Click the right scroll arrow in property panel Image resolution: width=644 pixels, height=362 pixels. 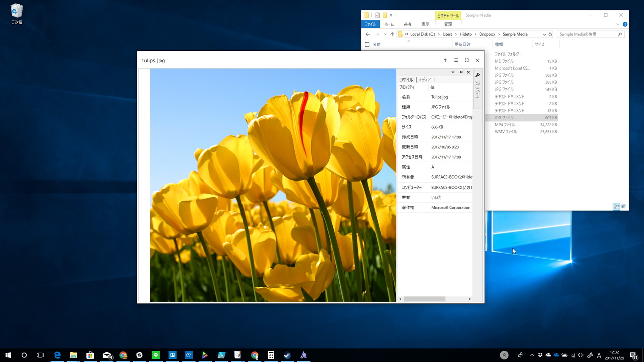tap(470, 299)
